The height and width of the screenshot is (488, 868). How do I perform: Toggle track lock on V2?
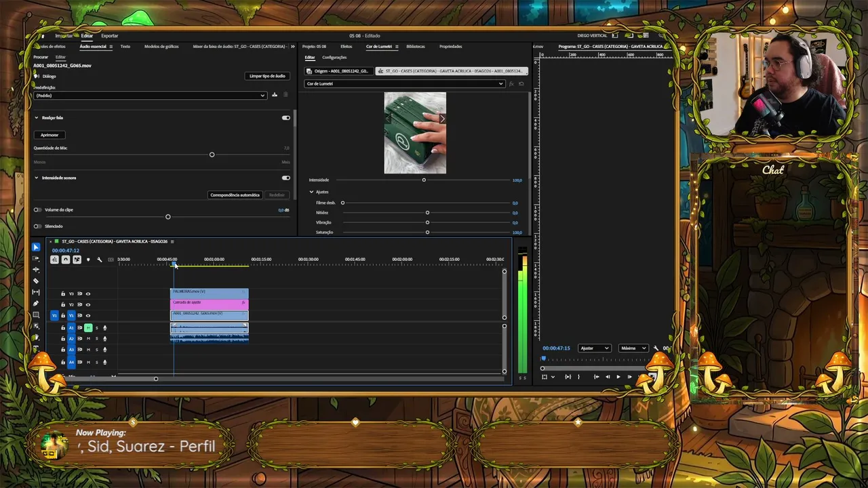tap(63, 304)
